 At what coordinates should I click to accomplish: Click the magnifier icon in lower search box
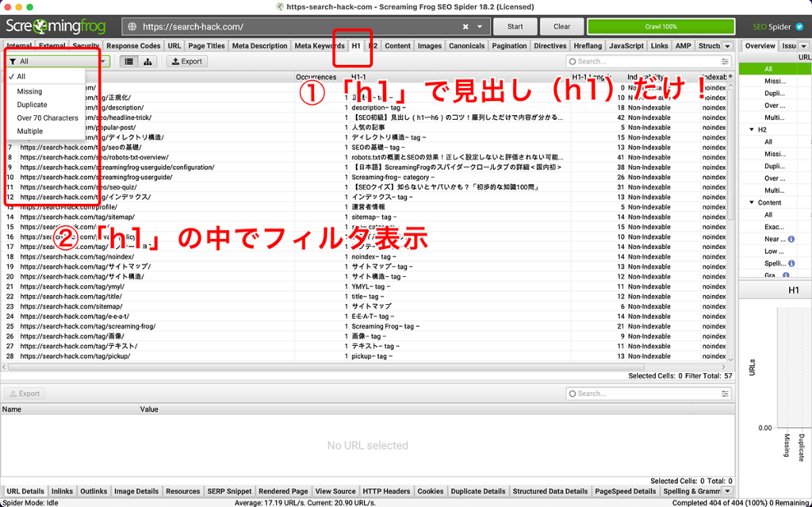pyautogui.click(x=573, y=394)
